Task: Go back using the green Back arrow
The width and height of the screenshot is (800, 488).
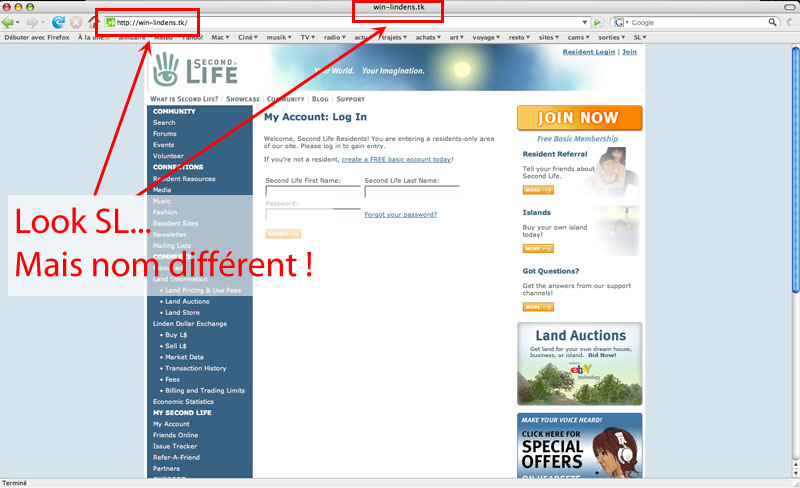Action: coord(8,22)
